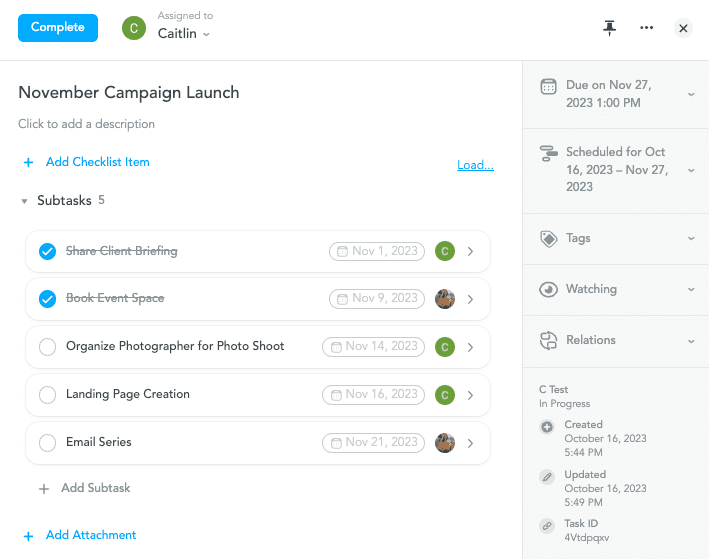Expand the Email Series subtask chevron
This screenshot has width=709, height=559.
pyautogui.click(x=471, y=443)
